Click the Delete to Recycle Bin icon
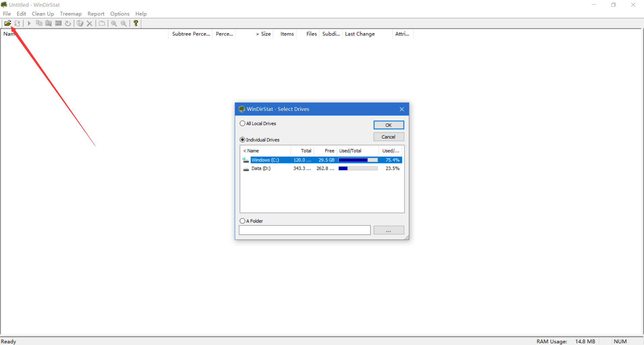Viewport: 644px width, 345px height. pos(80,23)
